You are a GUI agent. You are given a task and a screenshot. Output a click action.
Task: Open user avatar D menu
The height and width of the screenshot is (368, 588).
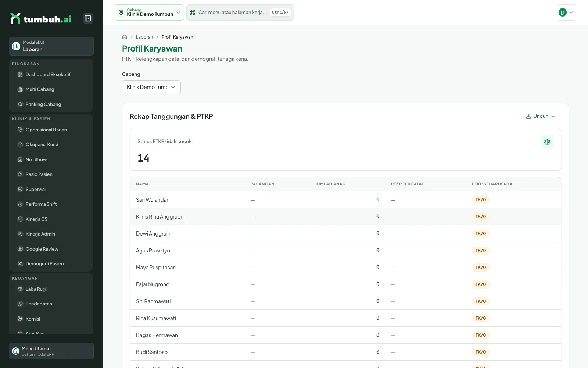(566, 13)
